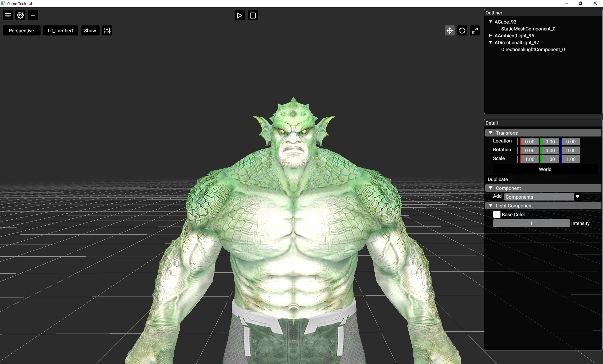
Task: Open the gear settings icon
Action: click(x=20, y=15)
